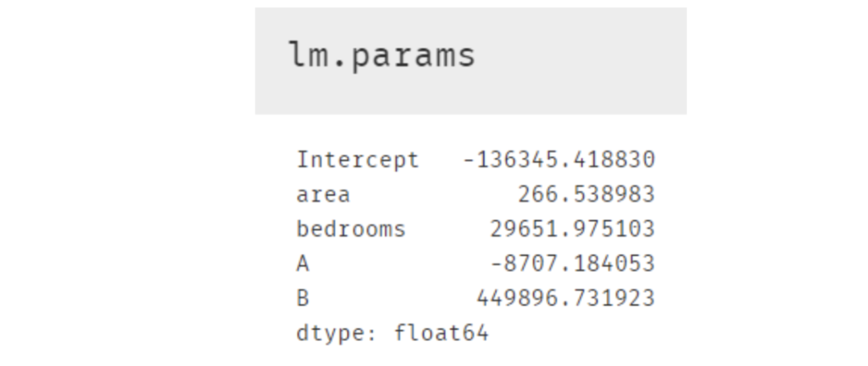868x366 pixels.
Task: Click the bedrooms coefficient 29651.975103
Action: (572, 230)
